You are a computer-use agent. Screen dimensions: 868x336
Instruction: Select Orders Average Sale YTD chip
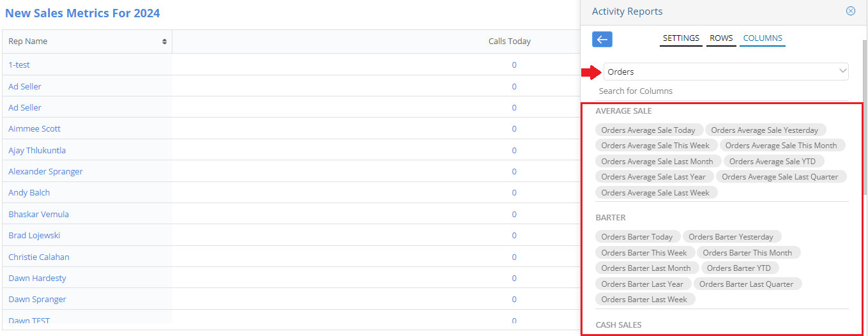tap(772, 161)
